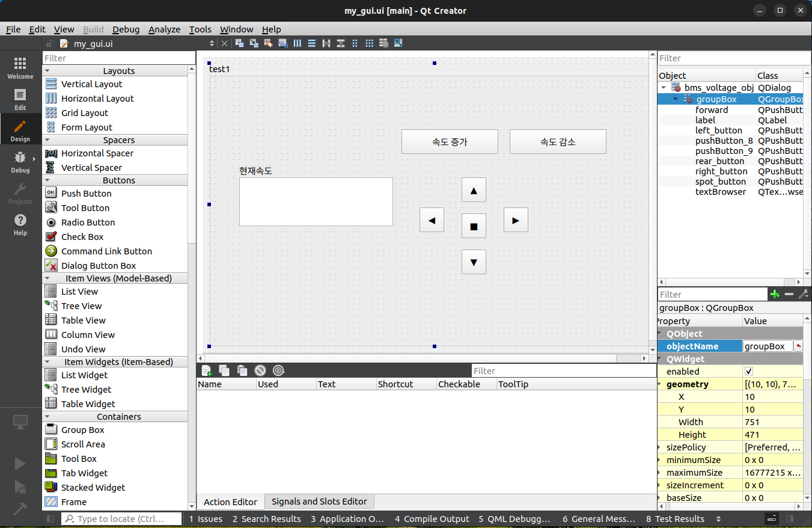This screenshot has height=528, width=812.
Task: Collapse the bms_voltage_obj tree item
Action: point(664,87)
